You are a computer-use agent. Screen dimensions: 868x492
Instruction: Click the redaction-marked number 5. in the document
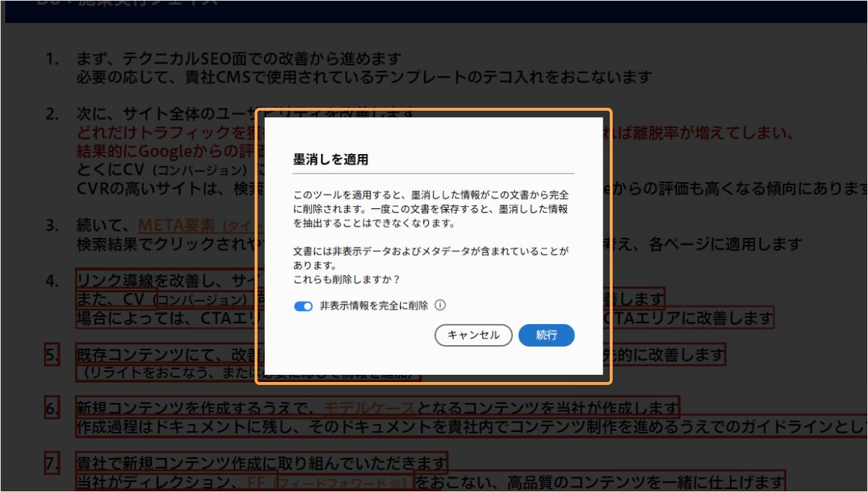click(x=52, y=355)
